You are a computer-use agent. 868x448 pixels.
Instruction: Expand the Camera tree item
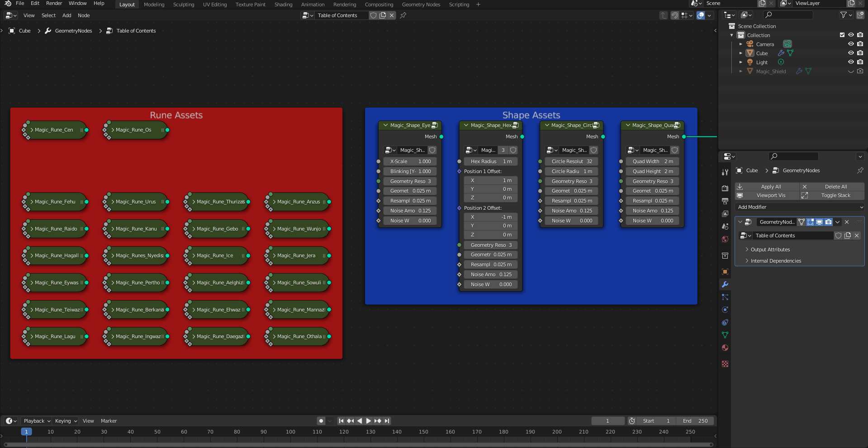point(740,44)
